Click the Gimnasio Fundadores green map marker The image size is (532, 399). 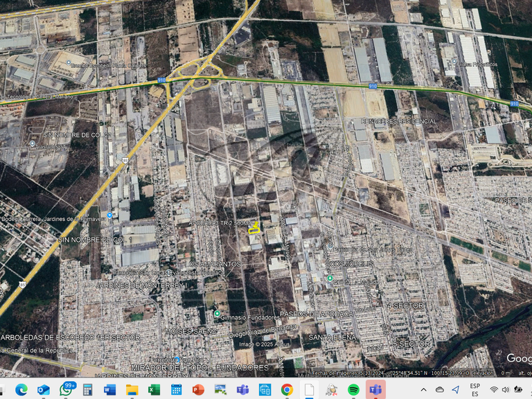coord(217,314)
